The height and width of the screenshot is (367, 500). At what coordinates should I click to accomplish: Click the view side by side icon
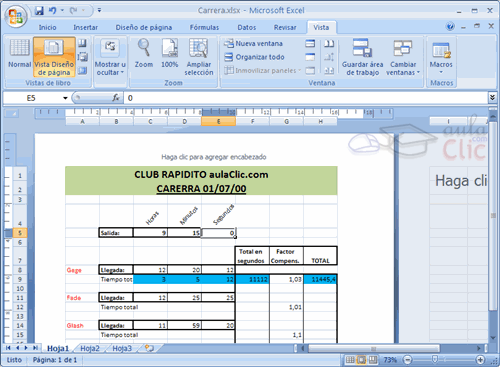pos(329,43)
